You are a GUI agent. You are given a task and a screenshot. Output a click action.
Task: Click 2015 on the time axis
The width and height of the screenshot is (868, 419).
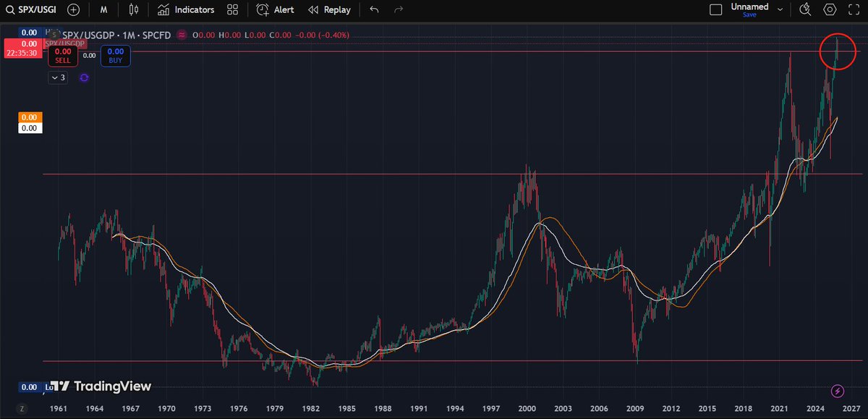click(x=707, y=409)
